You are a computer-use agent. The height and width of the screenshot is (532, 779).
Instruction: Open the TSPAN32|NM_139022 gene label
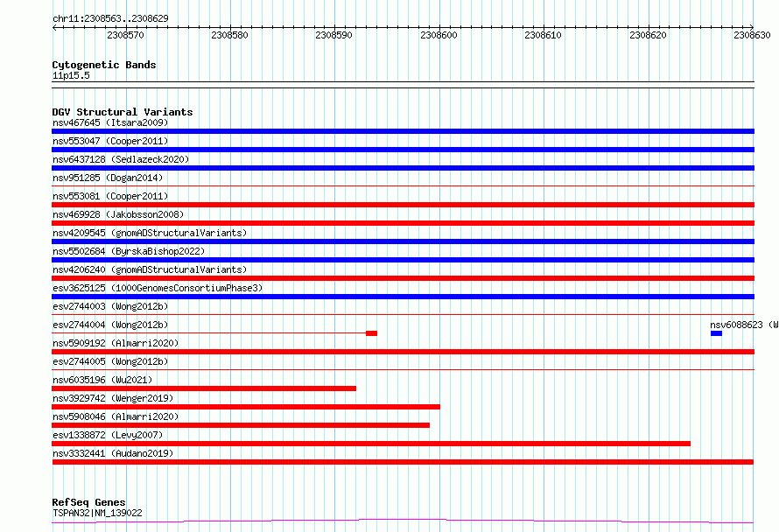pos(97,513)
